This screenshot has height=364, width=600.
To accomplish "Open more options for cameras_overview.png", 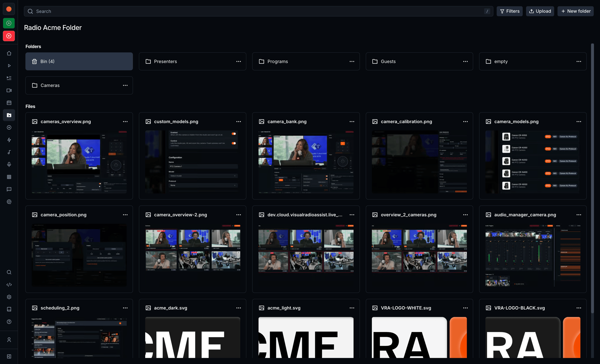I will click(x=125, y=122).
